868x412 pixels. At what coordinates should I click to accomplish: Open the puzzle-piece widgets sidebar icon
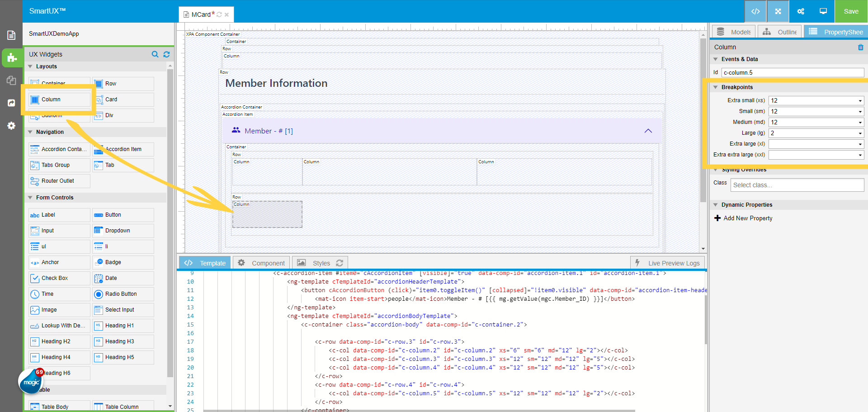(x=12, y=58)
